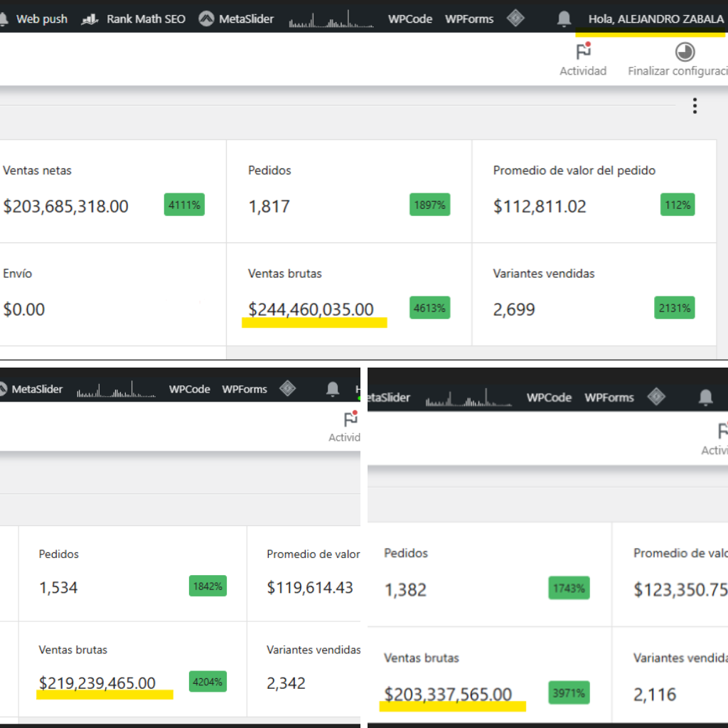Screen dimensions: 728x728
Task: Open the Actividad flag icon beside Finalizar configuración
Action: [x=583, y=52]
